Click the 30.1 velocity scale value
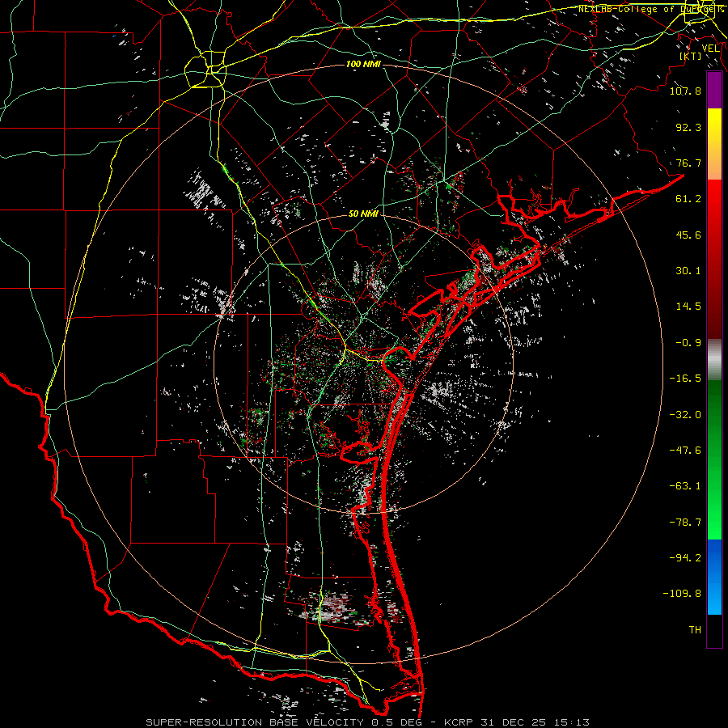The height and width of the screenshot is (728, 728). coord(688,271)
